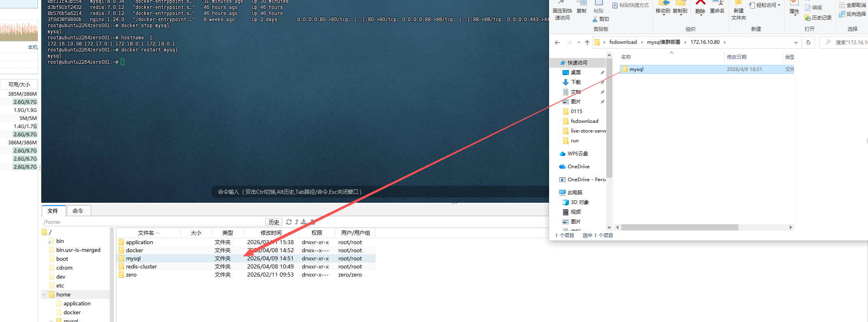The height and width of the screenshot is (322, 868).
Task: Click the search magnifier in the Explorer search box
Action: tap(828, 42)
